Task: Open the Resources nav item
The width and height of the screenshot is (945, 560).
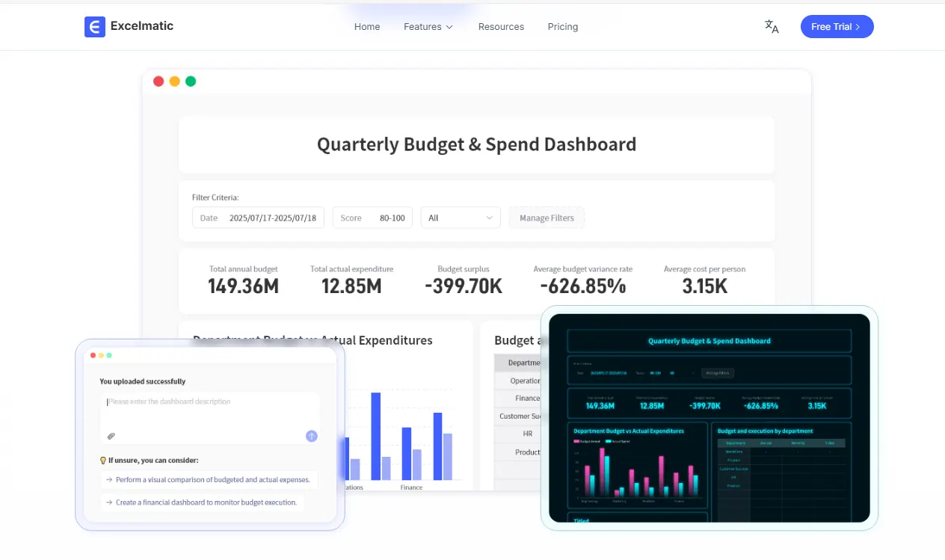Action: (x=501, y=27)
